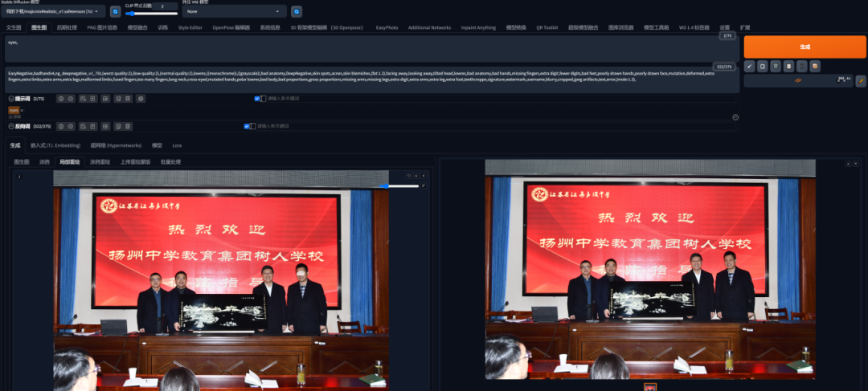Click the positive prompt box containing eyes
The height and width of the screenshot is (391, 868).
tap(372, 49)
